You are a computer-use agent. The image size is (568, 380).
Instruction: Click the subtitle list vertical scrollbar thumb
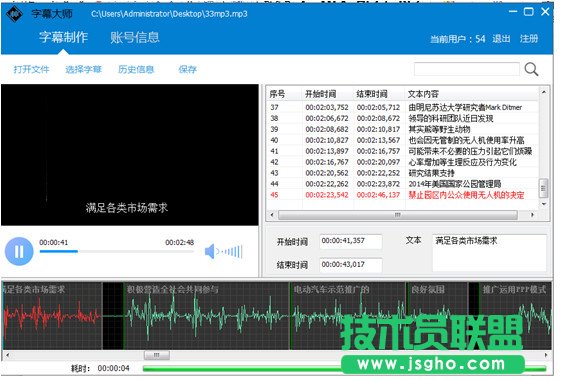pyautogui.click(x=544, y=188)
